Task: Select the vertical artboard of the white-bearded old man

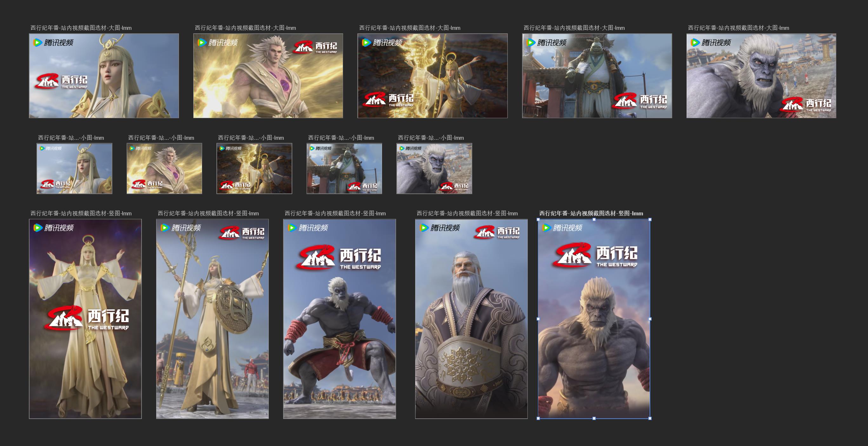Action: [471, 319]
